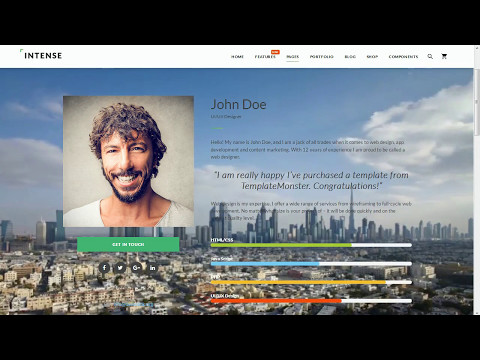Viewport: 480px width, 360px height.
Task: Click the UI/UX Design progress bar
Action: 311,301
